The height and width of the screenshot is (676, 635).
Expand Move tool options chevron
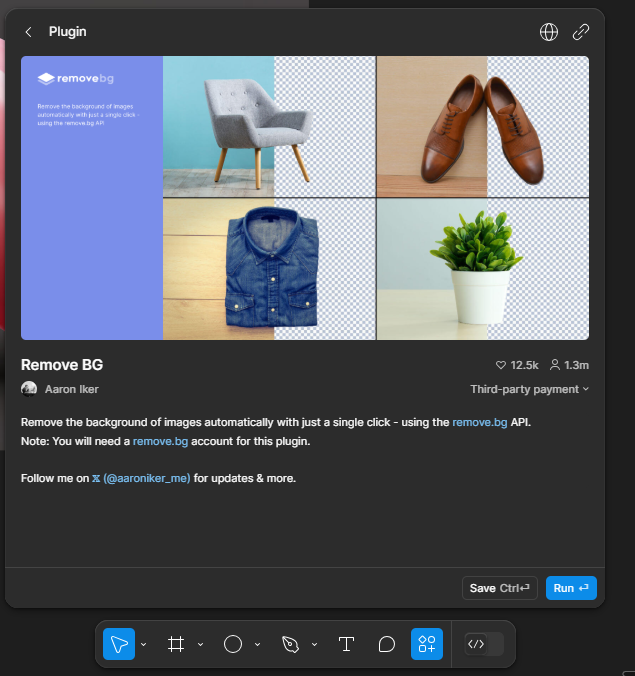click(144, 645)
